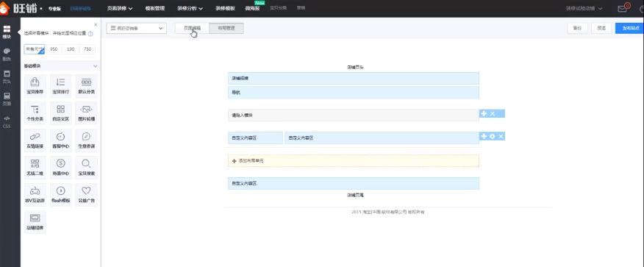Select the 公益广告 heart module icon
Image resolution: width=644 pixels, height=267 pixels.
pos(87,195)
